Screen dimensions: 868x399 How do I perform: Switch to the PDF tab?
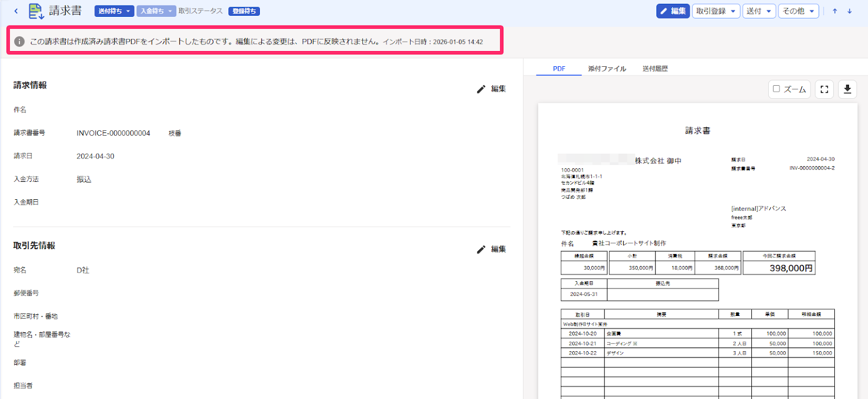tap(559, 68)
